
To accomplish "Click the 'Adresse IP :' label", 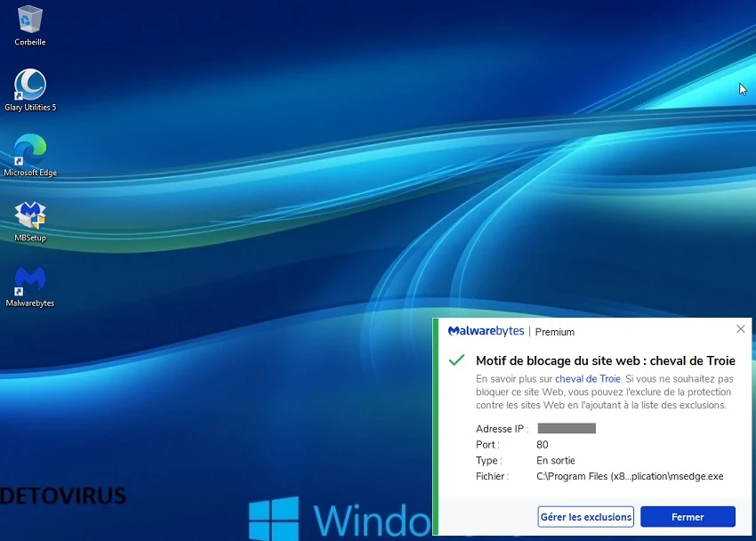I will [503, 429].
